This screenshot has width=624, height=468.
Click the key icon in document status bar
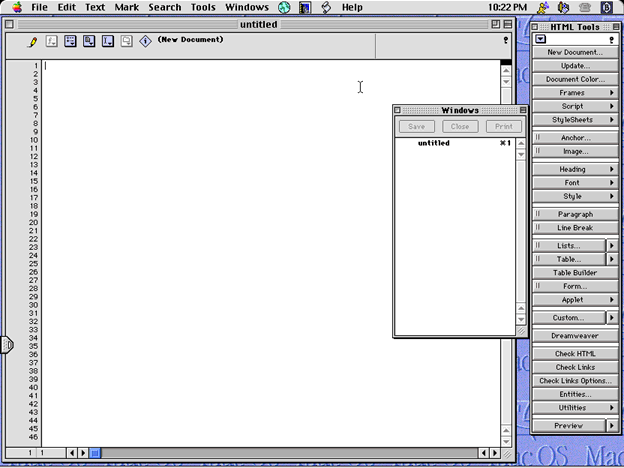[506, 41]
